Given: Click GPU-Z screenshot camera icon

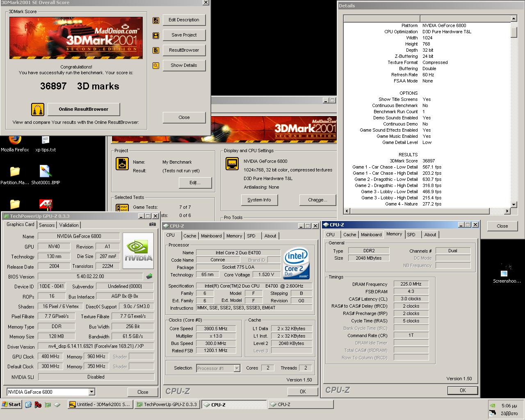Looking at the screenshot, I should pyautogui.click(x=152, y=224).
